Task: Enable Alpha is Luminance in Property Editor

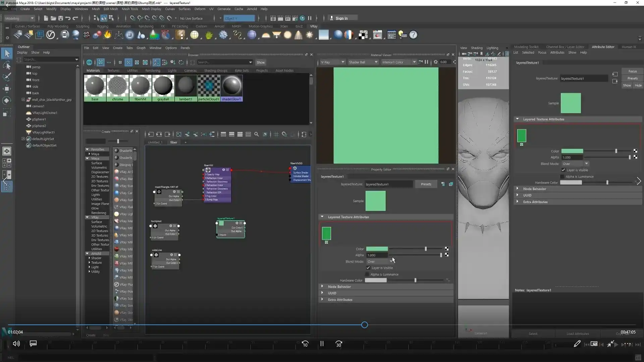Action: pos(367,275)
